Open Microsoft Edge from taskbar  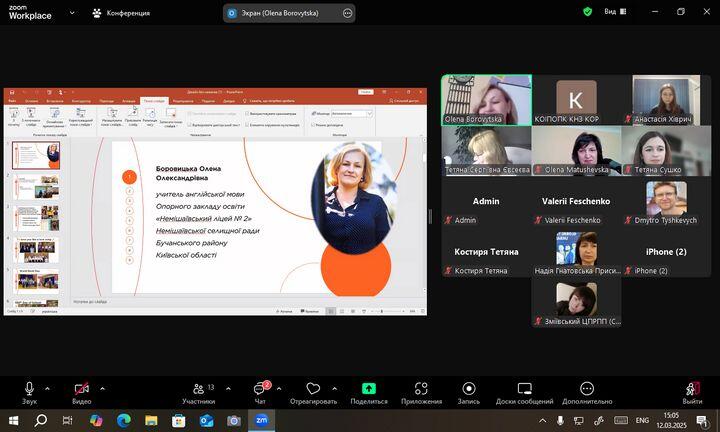(124, 420)
